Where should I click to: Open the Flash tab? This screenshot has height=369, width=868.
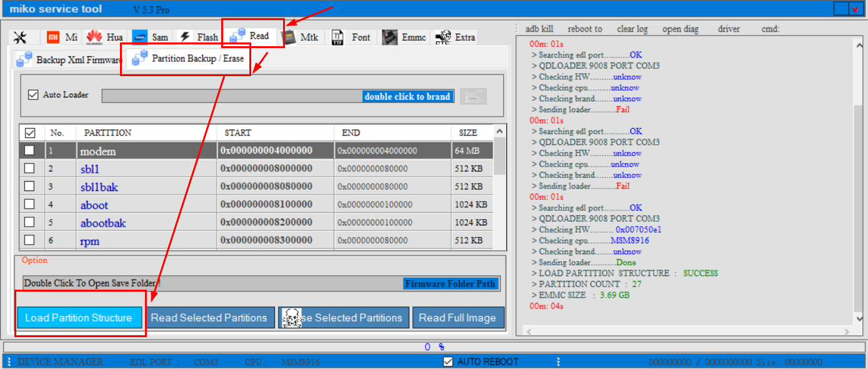point(199,37)
